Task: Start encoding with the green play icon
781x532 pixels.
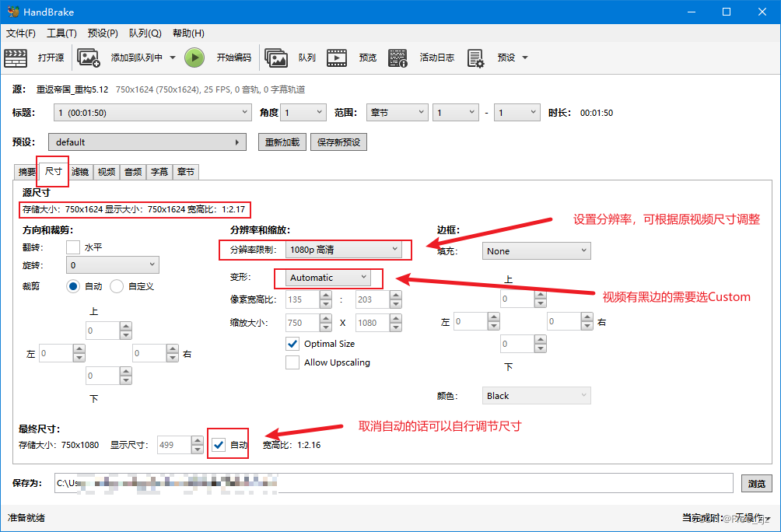Action: (x=194, y=58)
